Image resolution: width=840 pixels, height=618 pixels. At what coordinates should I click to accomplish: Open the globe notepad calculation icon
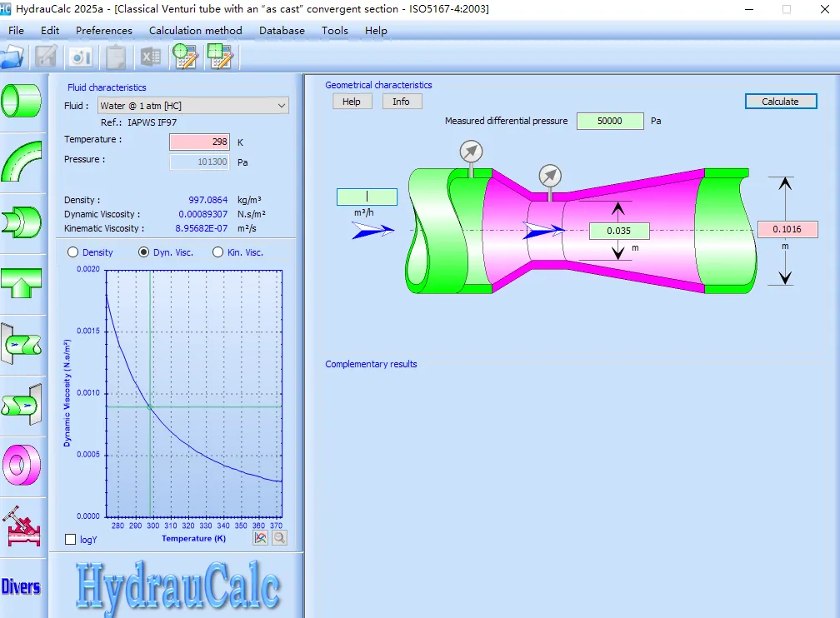185,57
